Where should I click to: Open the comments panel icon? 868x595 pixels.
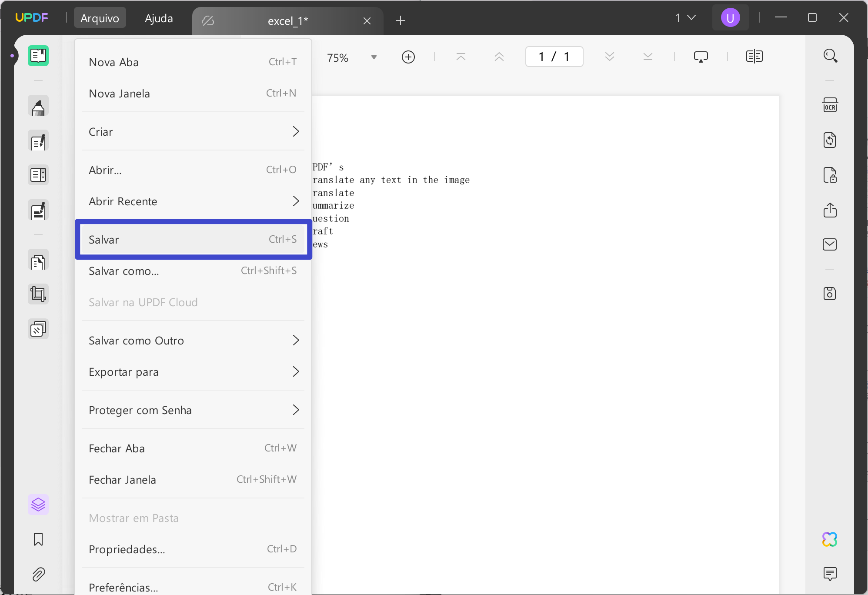point(830,574)
